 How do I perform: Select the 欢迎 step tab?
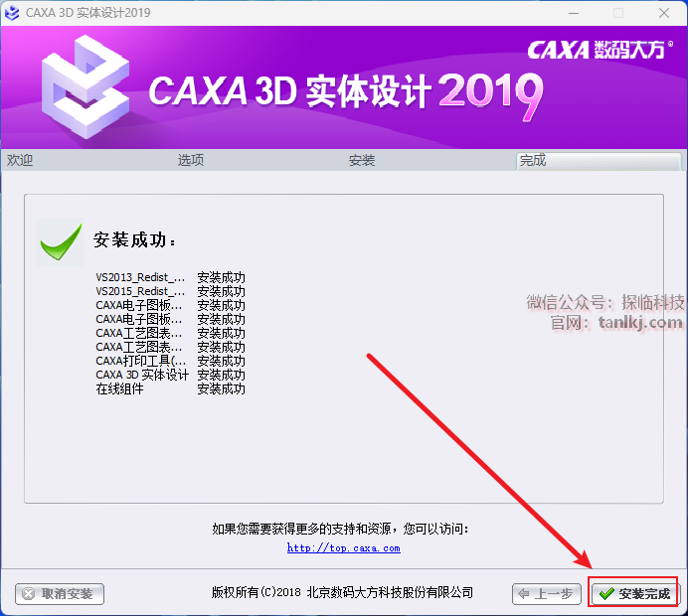click(20, 160)
